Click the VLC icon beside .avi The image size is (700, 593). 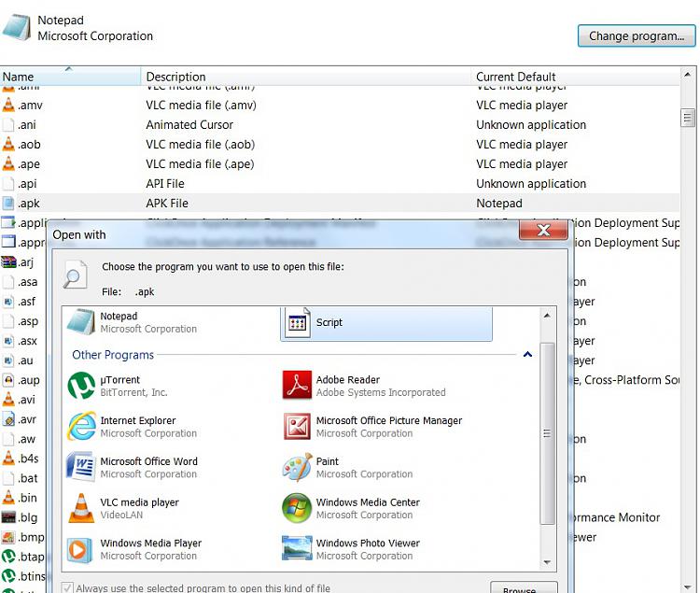pyautogui.click(x=8, y=399)
